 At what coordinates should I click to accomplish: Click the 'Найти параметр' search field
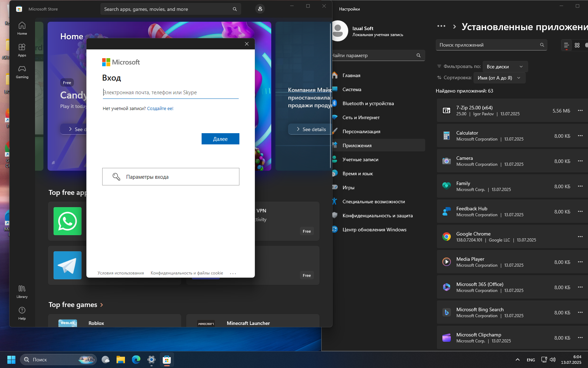378,55
